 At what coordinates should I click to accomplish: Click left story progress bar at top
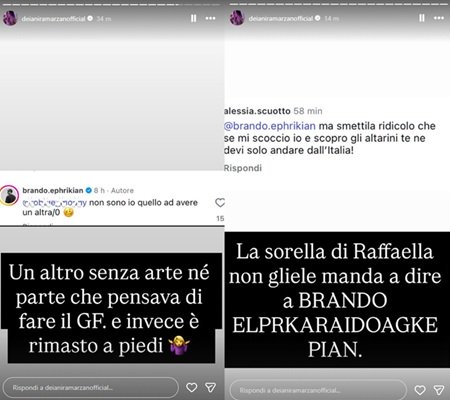point(112,4)
